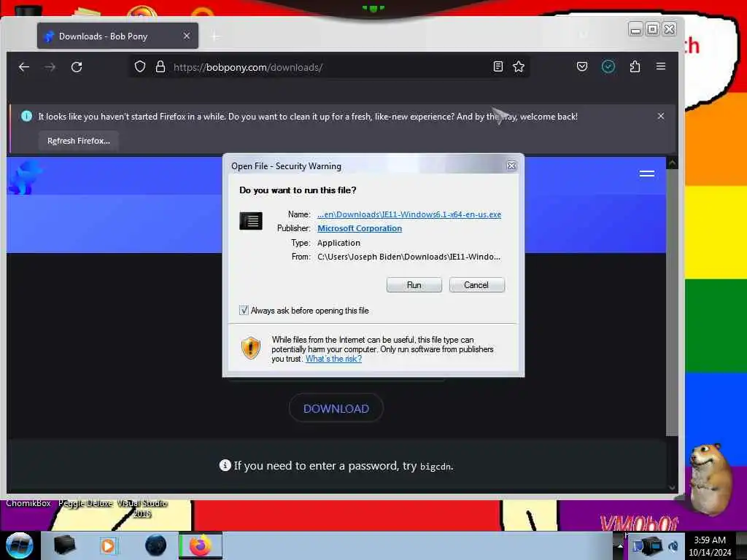Go back using the browser back arrow
This screenshot has width=747, height=560.
tap(24, 67)
